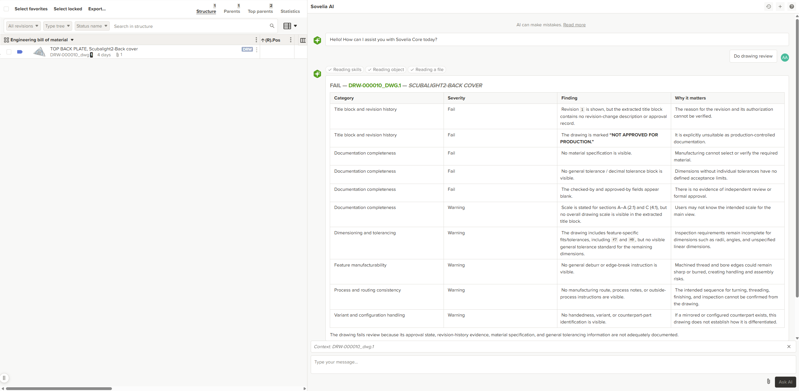Image resolution: width=799 pixels, height=391 pixels.
Task: Click the Sovelia AI panel title
Action: pos(322,7)
